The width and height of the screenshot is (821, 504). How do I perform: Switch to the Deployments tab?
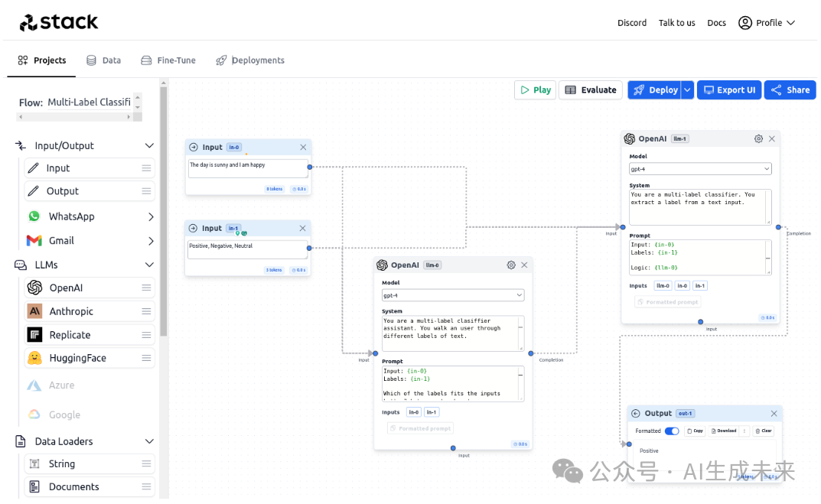click(250, 60)
